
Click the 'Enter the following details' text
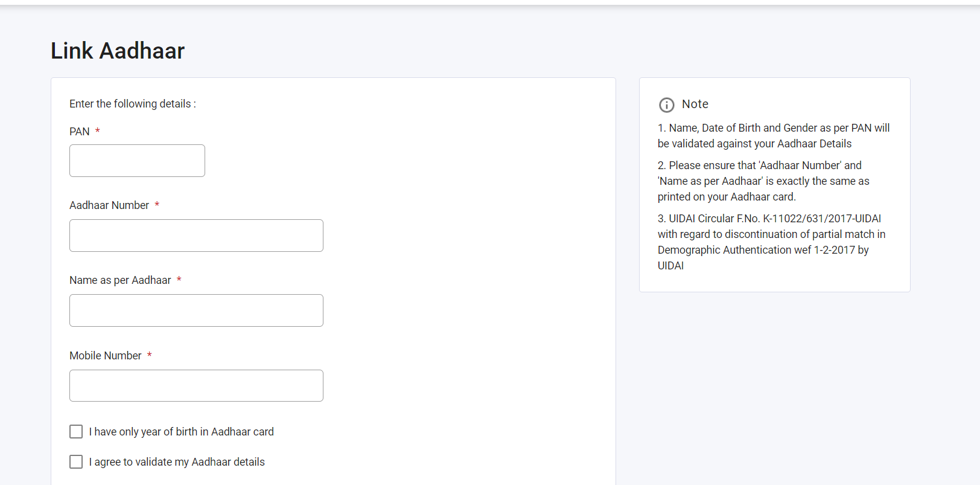[133, 104]
